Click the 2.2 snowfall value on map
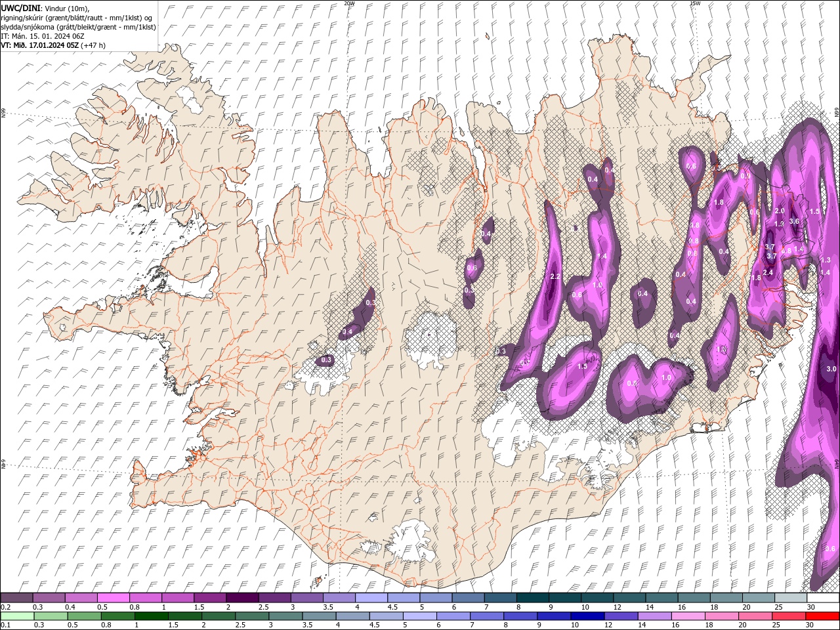Image resolution: width=840 pixels, height=630 pixels. click(555, 276)
